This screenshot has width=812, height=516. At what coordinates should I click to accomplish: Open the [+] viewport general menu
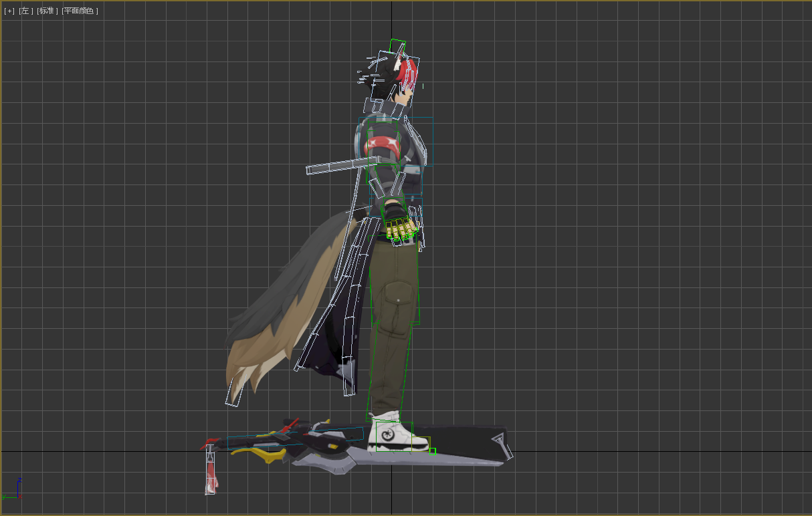(9, 11)
